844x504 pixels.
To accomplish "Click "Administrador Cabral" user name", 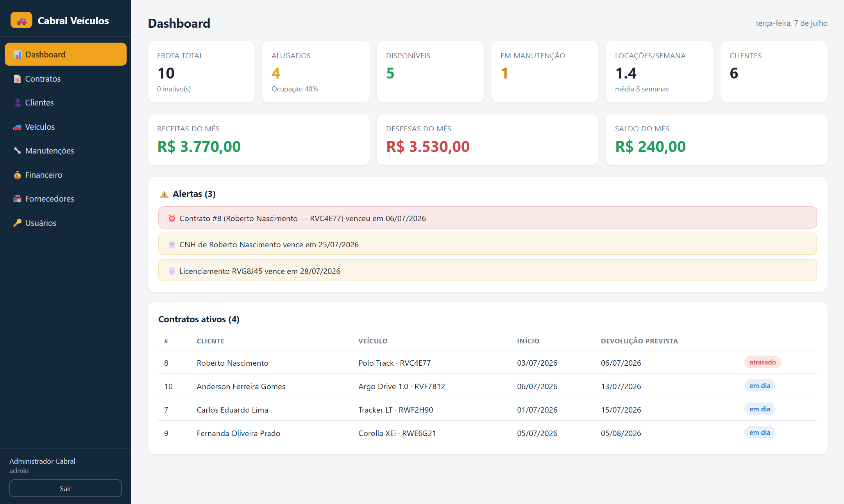I will [42, 461].
